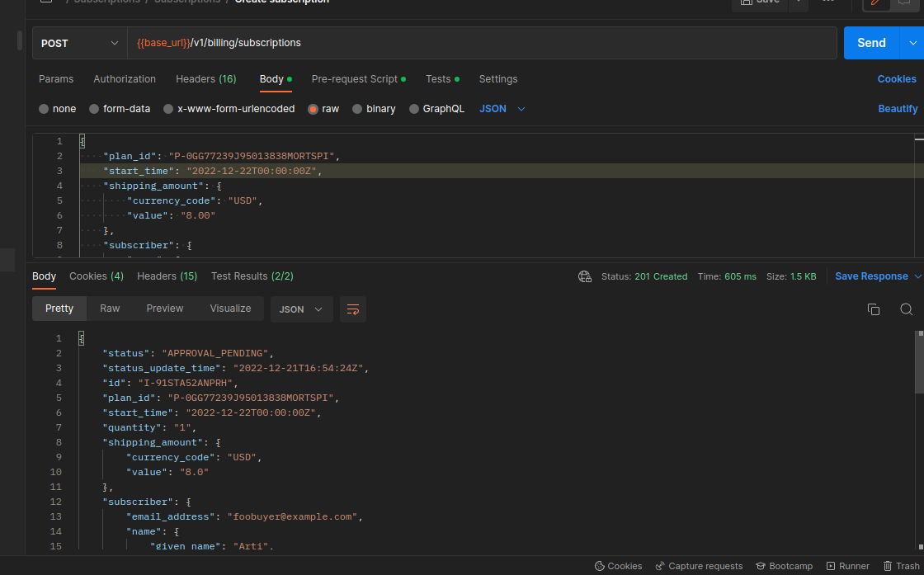Viewport: 924px width, 575px height.
Task: Open Trash in the bottom bar
Action: tap(901, 566)
